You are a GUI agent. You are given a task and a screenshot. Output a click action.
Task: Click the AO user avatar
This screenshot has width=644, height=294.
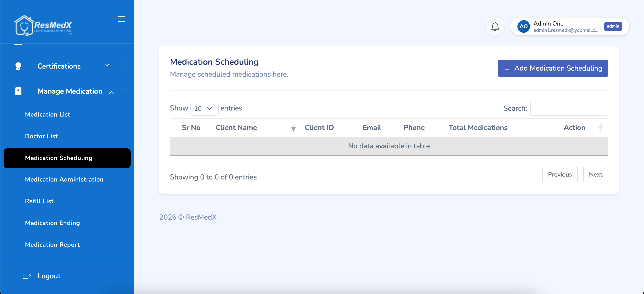523,26
